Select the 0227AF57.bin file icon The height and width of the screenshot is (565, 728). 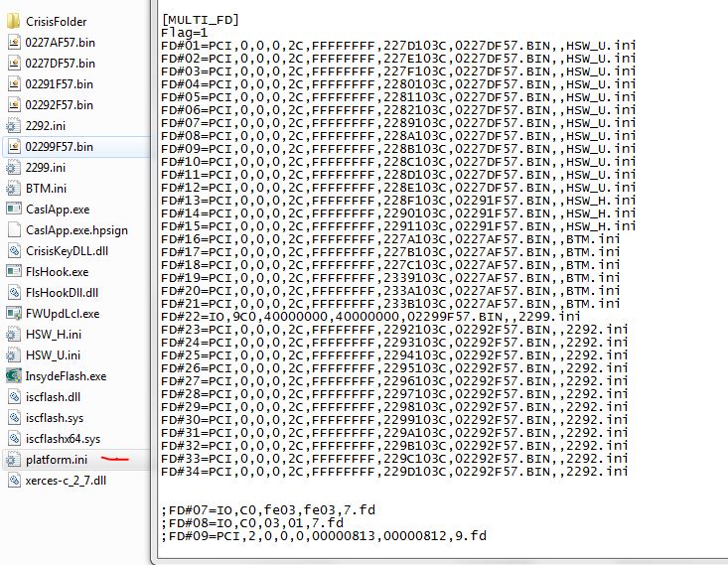[14, 43]
